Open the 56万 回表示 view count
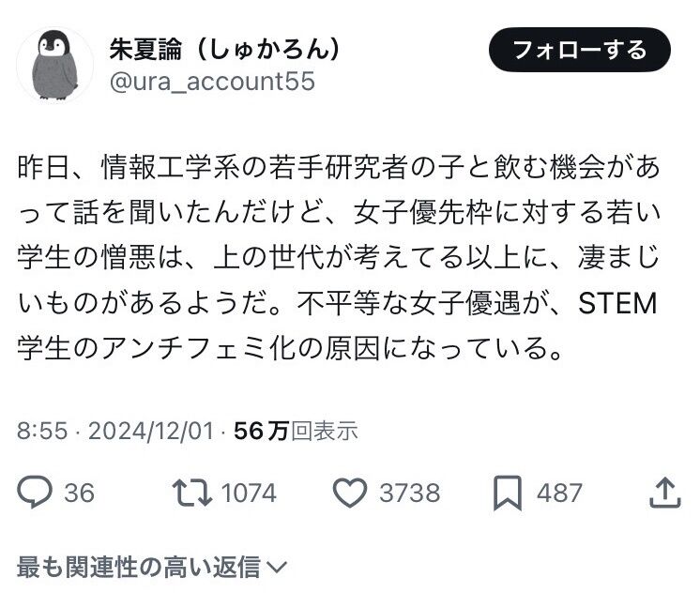This screenshot has height=608, width=700. (x=296, y=431)
